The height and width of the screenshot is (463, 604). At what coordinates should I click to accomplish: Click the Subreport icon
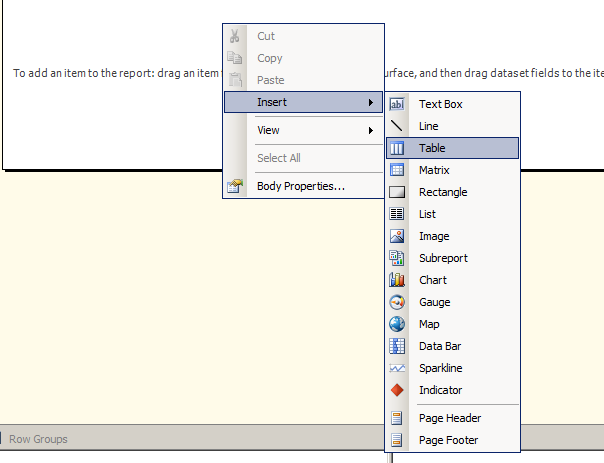pyautogui.click(x=397, y=258)
